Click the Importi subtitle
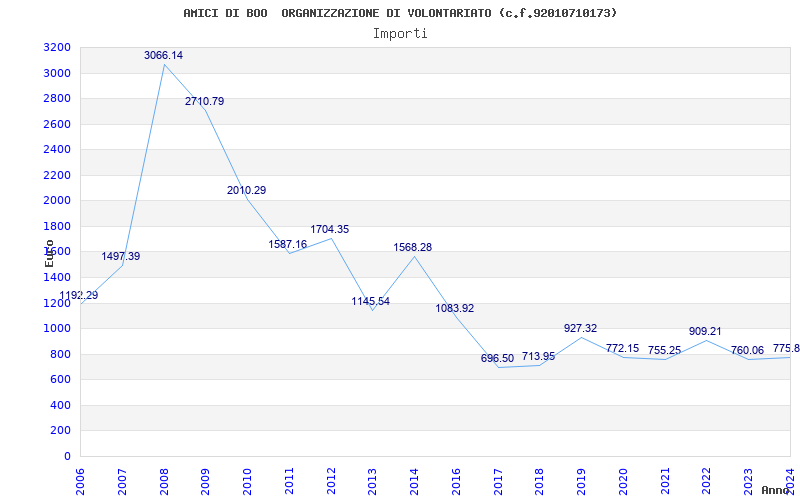Viewport: 800px width, 500px height. [x=400, y=34]
